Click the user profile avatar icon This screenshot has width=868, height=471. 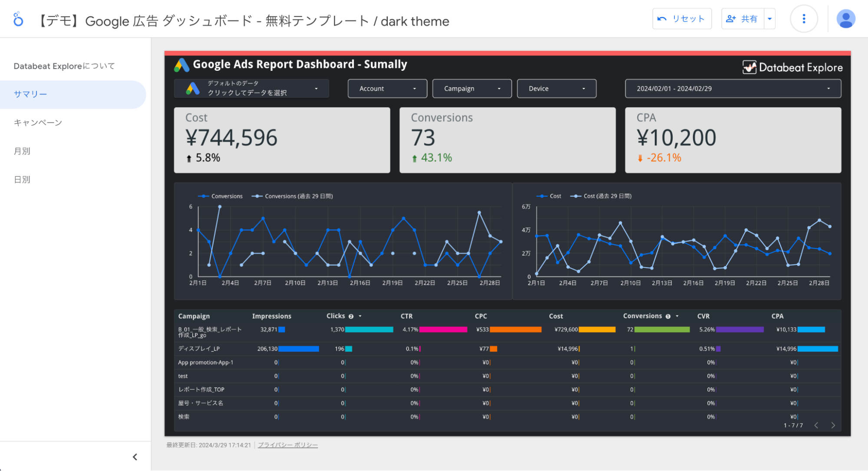coord(845,19)
